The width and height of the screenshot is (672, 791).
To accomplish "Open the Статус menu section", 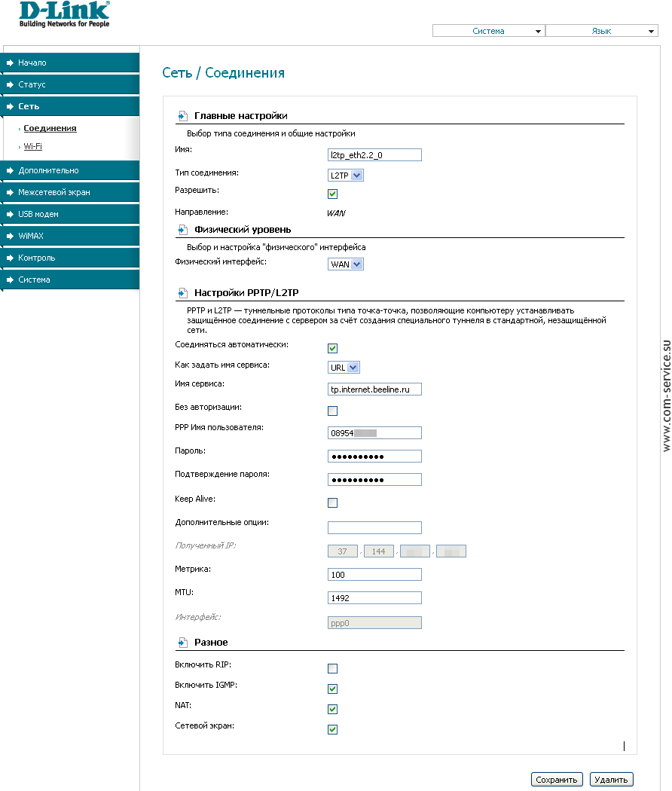I will click(x=71, y=84).
